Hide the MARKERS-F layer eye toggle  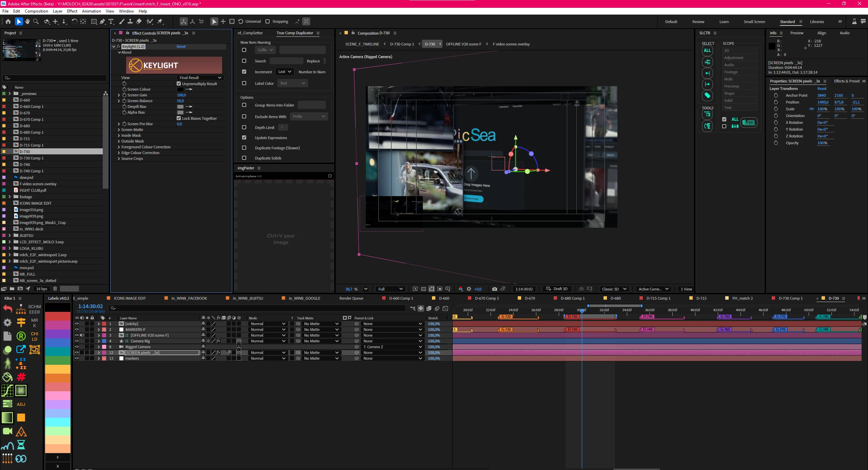coord(77,329)
